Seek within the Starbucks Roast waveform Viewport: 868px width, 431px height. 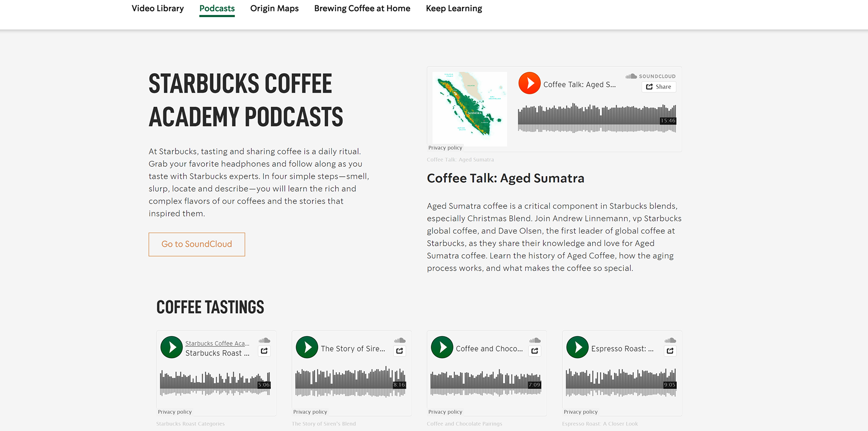point(215,383)
